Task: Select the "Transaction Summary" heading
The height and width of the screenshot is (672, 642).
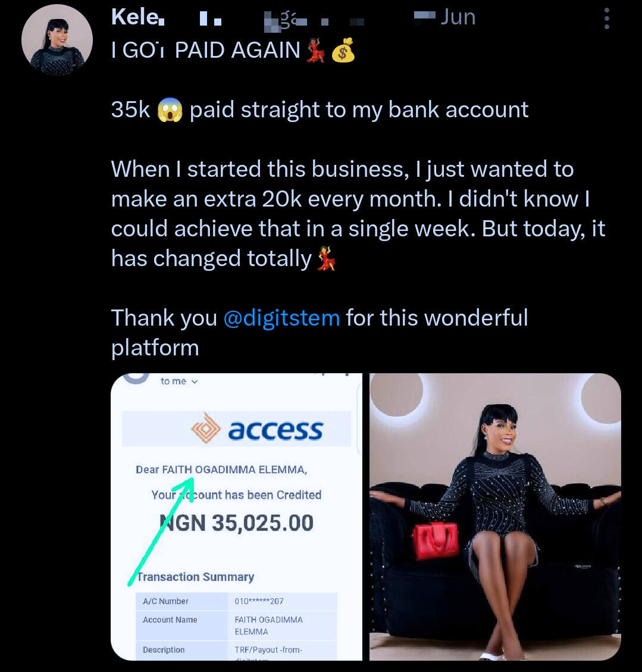Action: [x=196, y=577]
